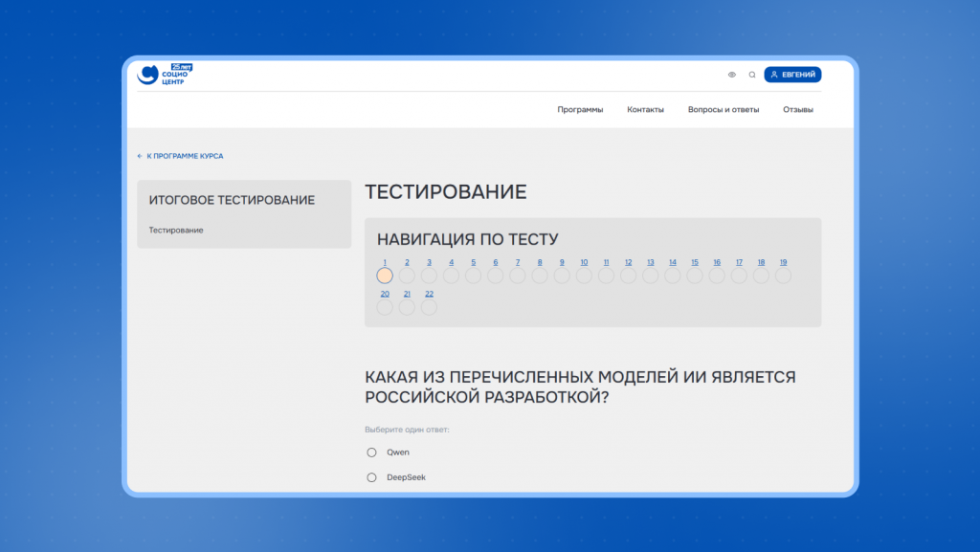Go to test question 5
The image size is (980, 552).
473,262
